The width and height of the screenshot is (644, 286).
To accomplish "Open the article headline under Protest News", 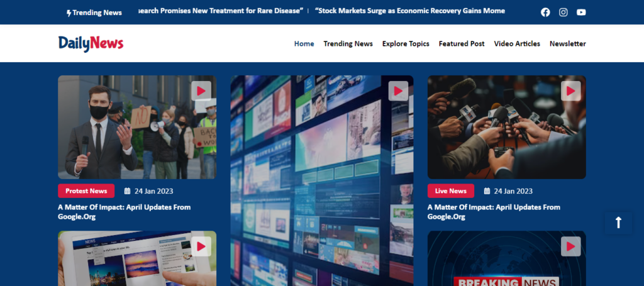I will tap(124, 212).
